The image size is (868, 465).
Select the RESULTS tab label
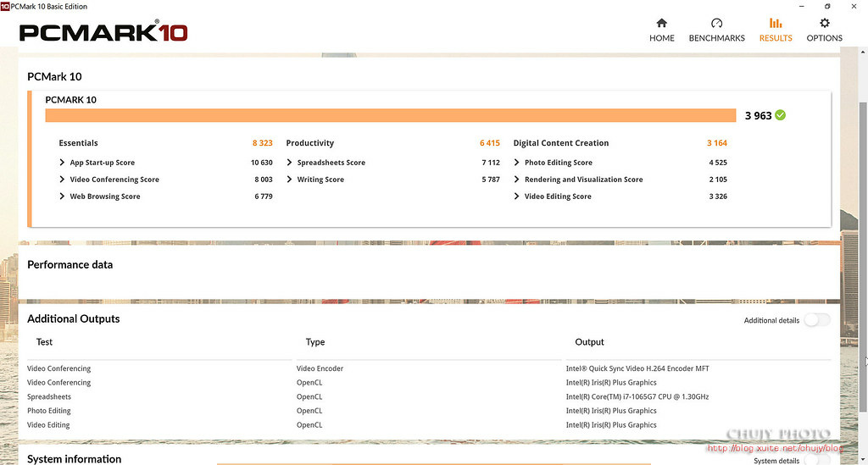(x=776, y=38)
